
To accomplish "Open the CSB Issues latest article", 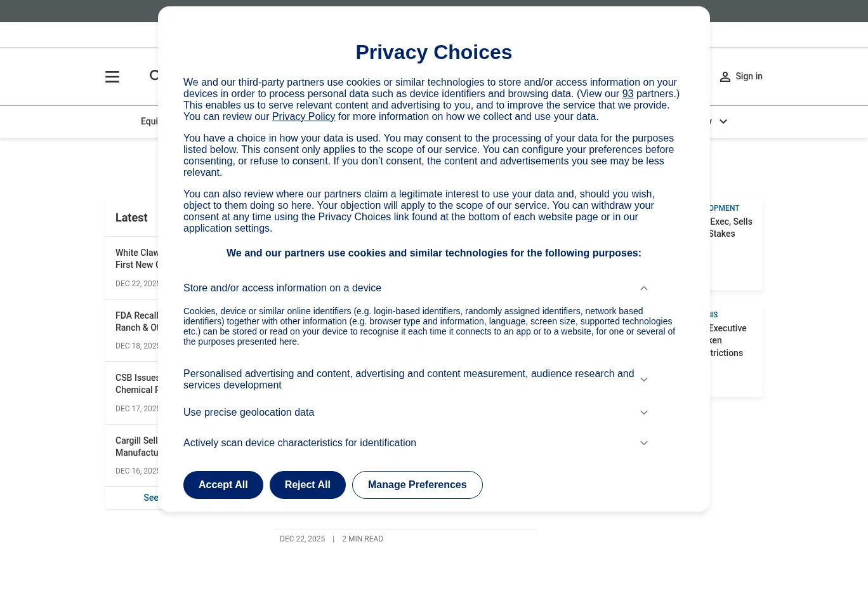I will [x=137, y=383].
